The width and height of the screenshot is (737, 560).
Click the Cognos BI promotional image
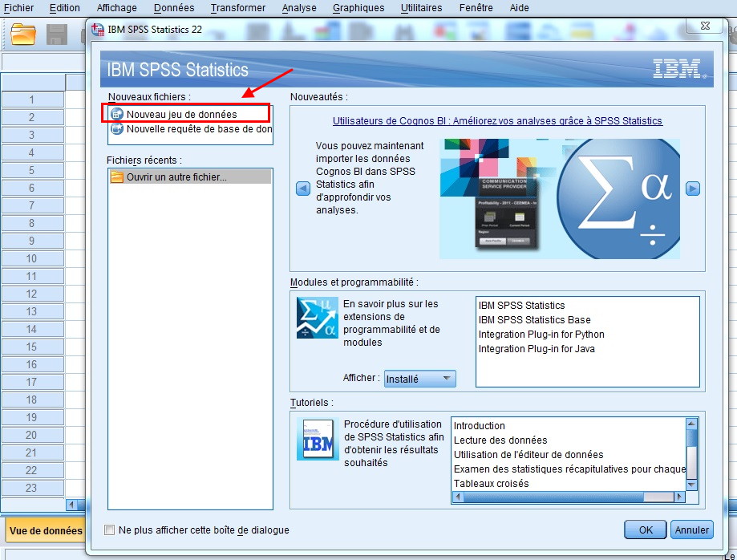[559, 199]
